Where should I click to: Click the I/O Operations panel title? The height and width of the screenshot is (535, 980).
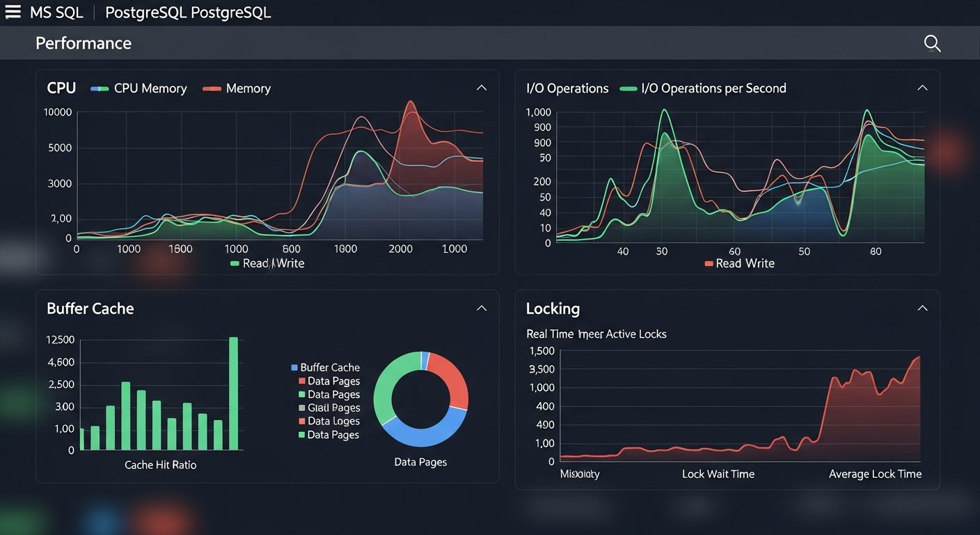tap(567, 88)
